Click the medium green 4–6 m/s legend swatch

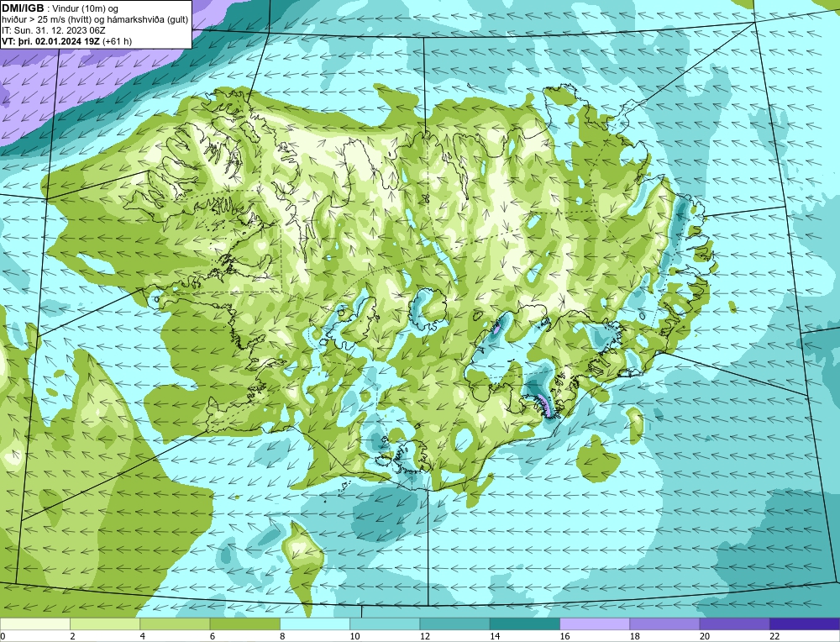tap(175, 624)
